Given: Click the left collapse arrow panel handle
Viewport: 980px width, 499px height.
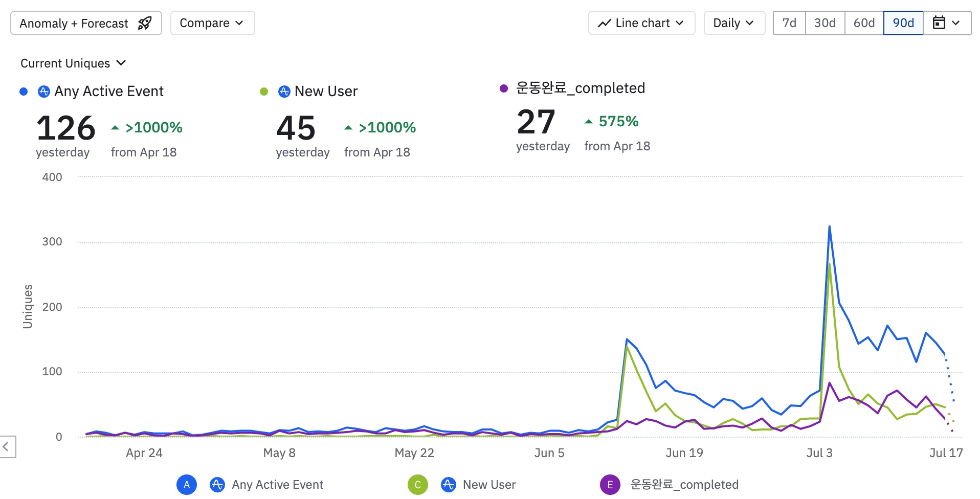Looking at the screenshot, I should pos(7,446).
